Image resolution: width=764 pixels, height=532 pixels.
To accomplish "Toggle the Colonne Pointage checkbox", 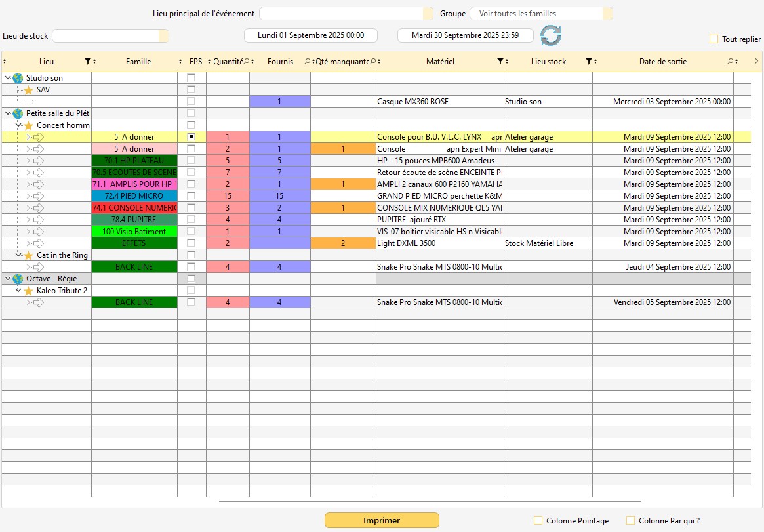I will (538, 521).
